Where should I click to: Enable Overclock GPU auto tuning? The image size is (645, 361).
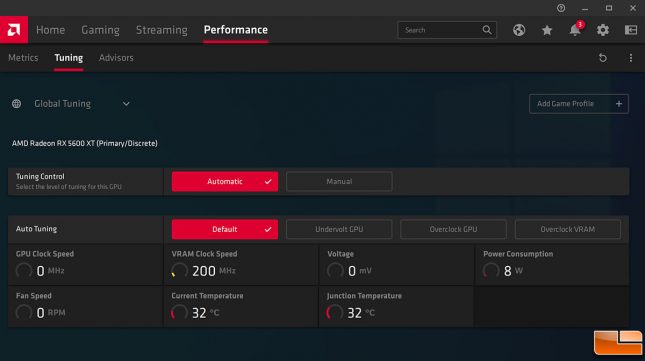point(453,229)
